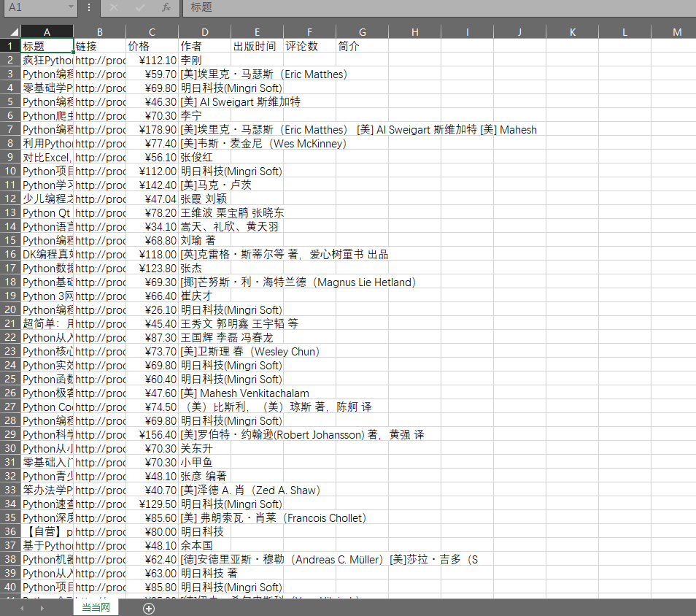Select author cell 张杰
The height and width of the screenshot is (616, 696).
204,268
